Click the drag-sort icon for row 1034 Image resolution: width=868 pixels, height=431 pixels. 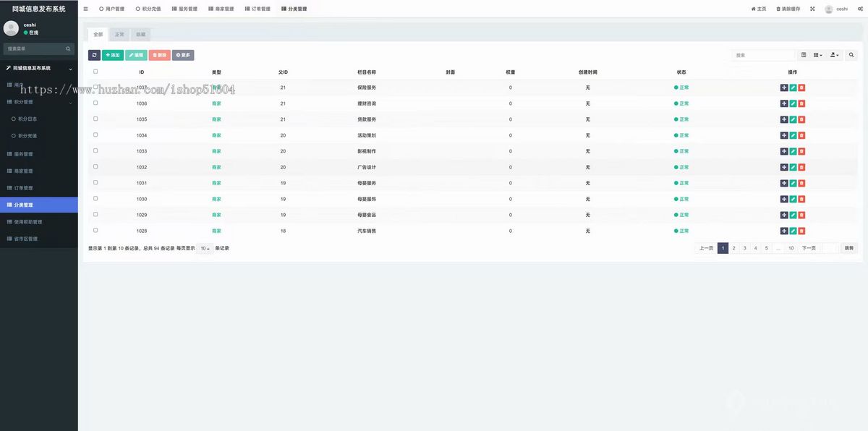[784, 135]
